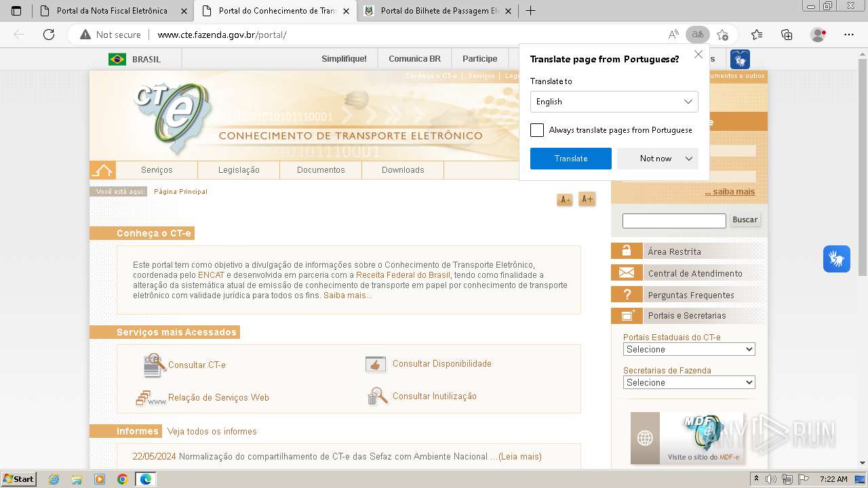Open Portais Estaduais do CT-e dropdown
This screenshot has height=488, width=868.
point(689,349)
